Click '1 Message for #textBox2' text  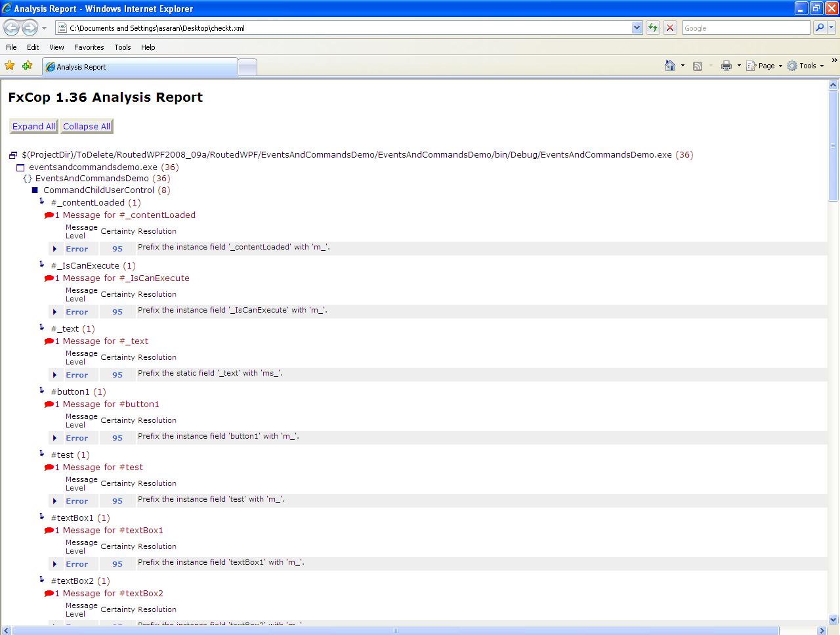click(109, 594)
